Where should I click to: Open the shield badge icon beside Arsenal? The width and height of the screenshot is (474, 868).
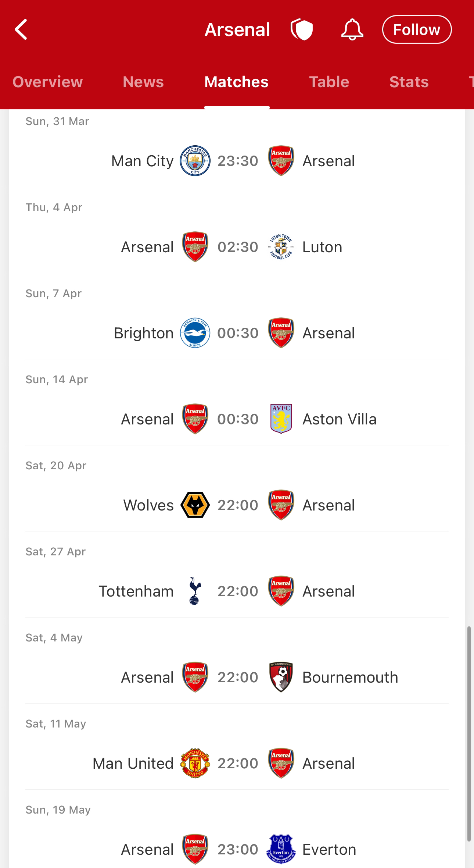tap(302, 29)
